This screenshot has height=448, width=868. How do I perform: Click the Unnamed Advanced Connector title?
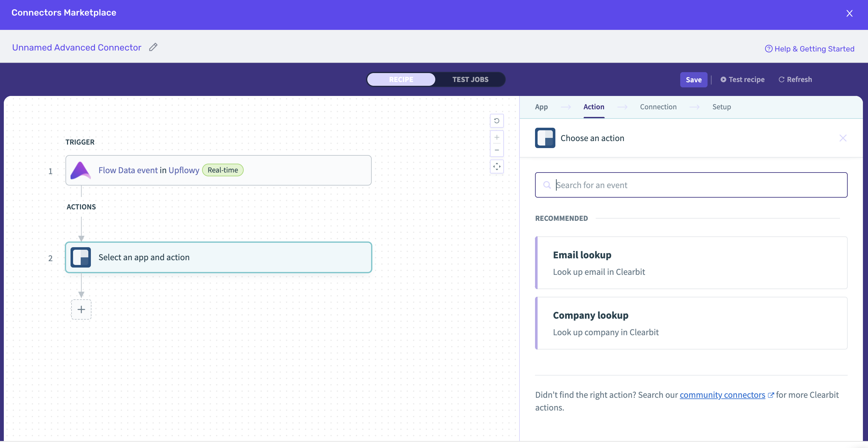tap(77, 47)
